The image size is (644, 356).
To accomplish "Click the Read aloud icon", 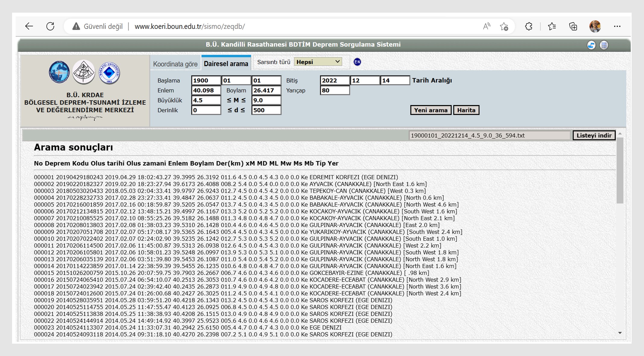I will 486,27.
